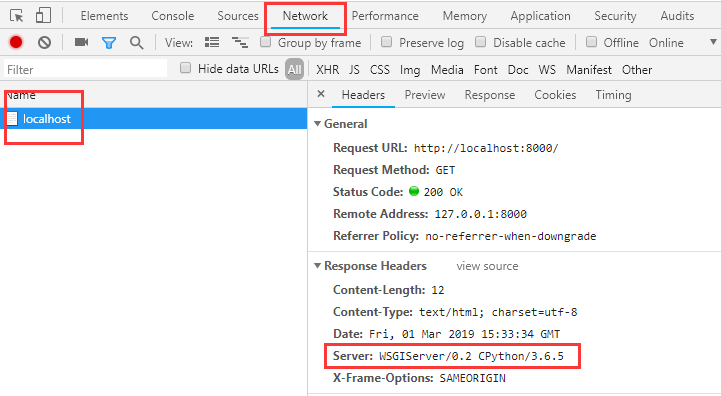
Task: Clear the network log
Action: point(45,43)
